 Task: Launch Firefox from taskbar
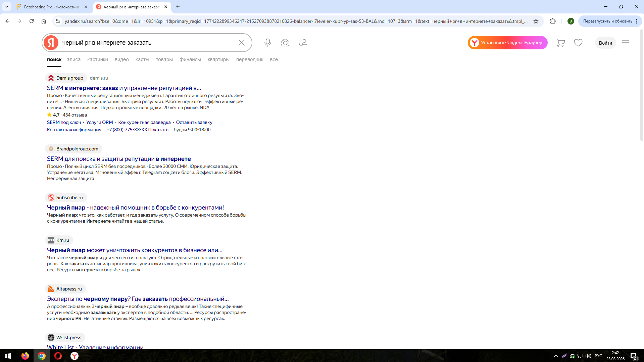[25, 356]
